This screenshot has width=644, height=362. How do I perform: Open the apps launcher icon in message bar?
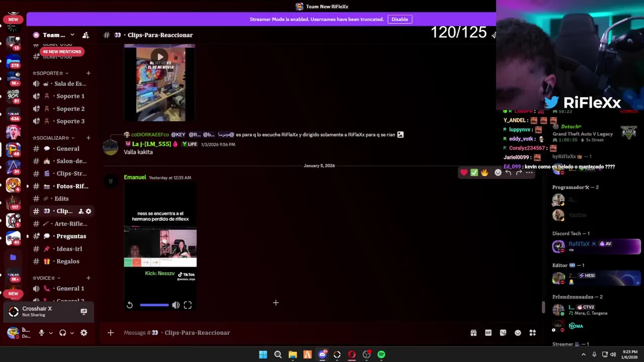pyautogui.click(x=533, y=333)
